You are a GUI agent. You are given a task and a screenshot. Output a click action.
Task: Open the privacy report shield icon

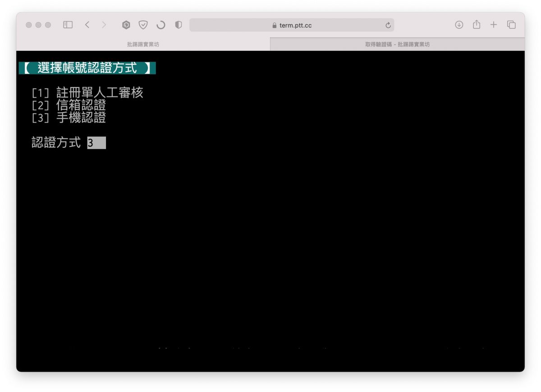click(x=178, y=25)
